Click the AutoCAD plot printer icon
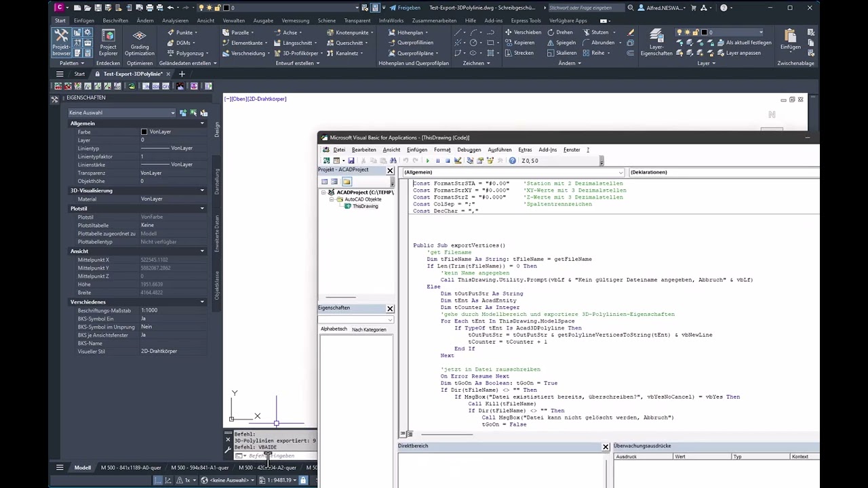The image size is (868, 488). pyautogui.click(x=149, y=8)
